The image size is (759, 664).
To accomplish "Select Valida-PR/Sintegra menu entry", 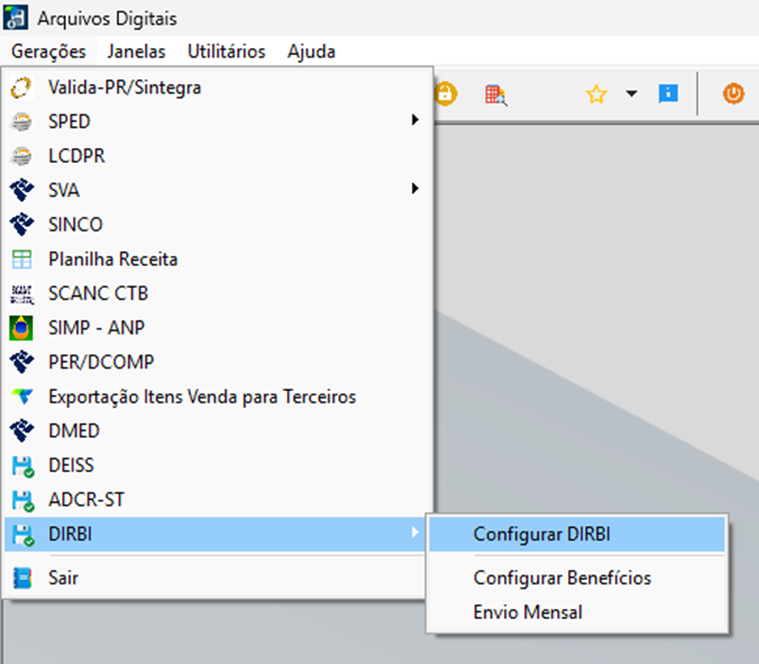I will 217,88.
